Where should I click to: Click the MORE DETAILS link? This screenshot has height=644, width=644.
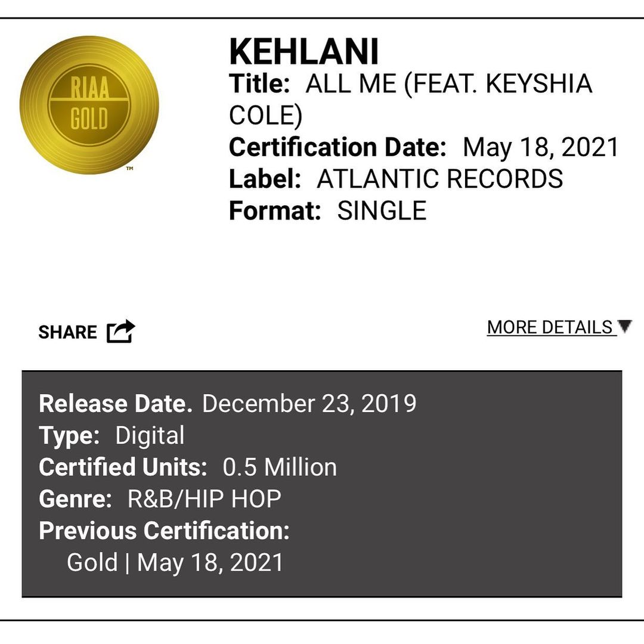click(550, 327)
